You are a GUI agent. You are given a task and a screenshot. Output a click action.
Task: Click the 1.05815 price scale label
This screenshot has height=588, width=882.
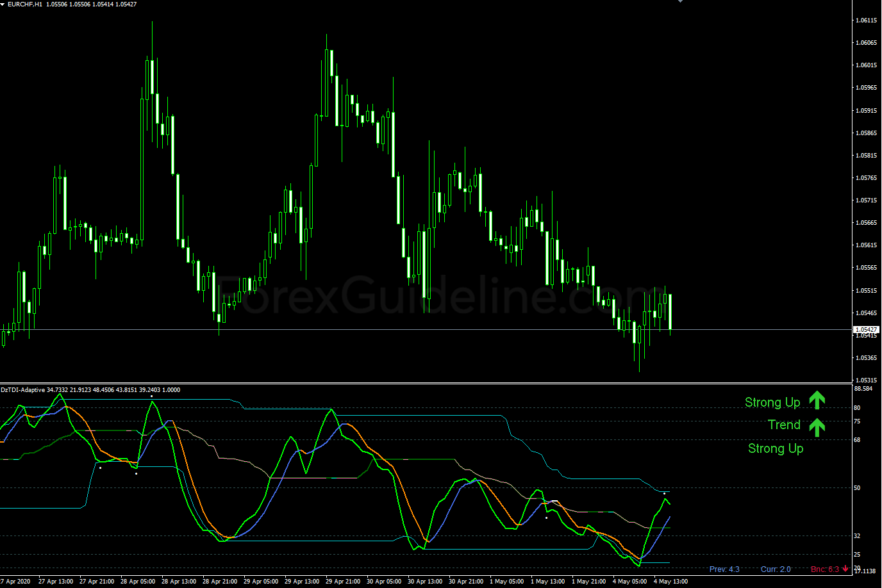click(867, 156)
